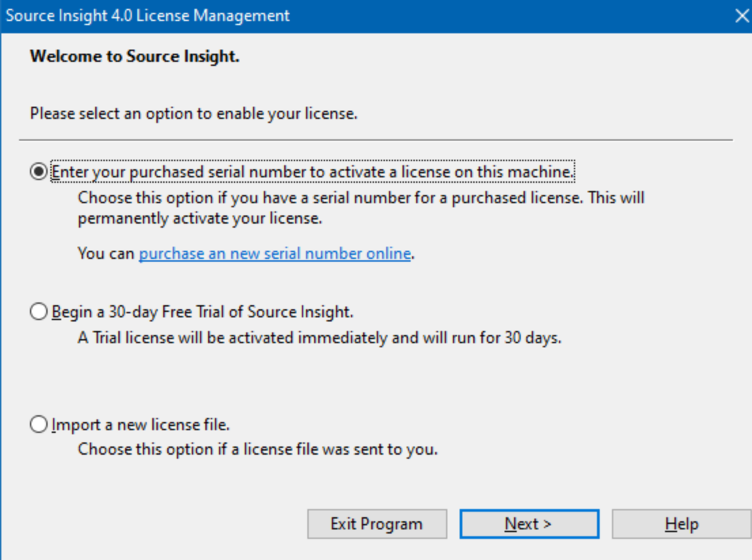Click the Exit Program button
This screenshot has width=752, height=560.
click(377, 524)
